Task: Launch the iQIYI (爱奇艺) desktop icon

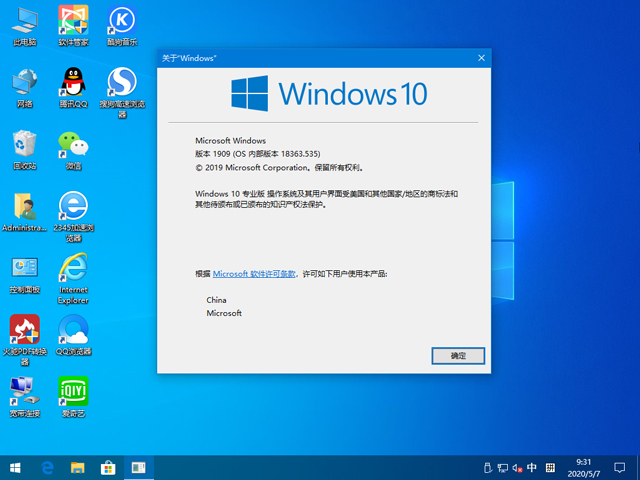Action: (x=73, y=397)
